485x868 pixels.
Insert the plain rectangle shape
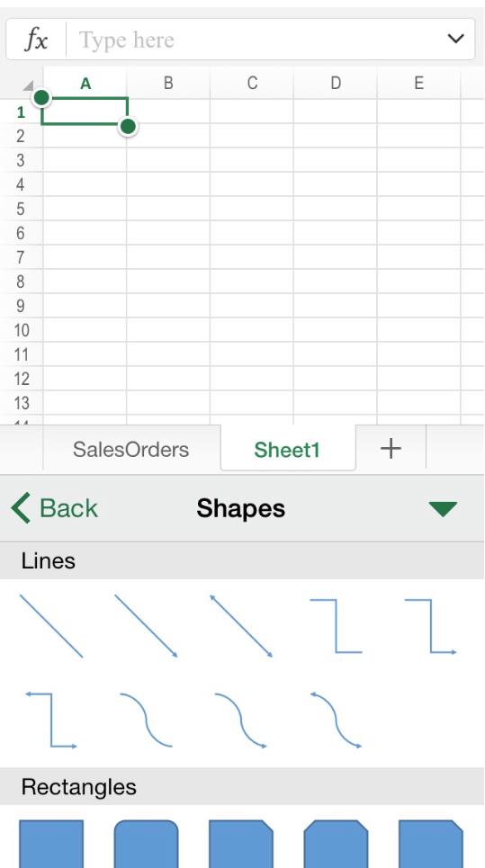tap(51, 845)
